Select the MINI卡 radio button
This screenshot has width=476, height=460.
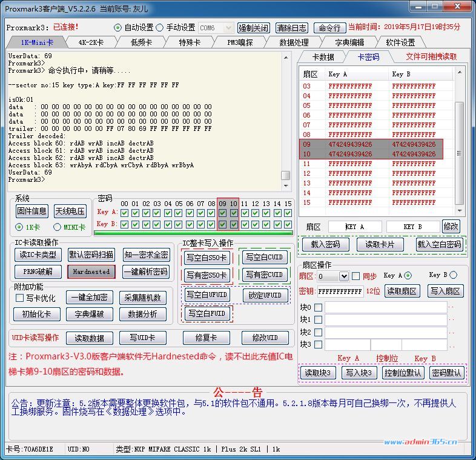(x=57, y=227)
